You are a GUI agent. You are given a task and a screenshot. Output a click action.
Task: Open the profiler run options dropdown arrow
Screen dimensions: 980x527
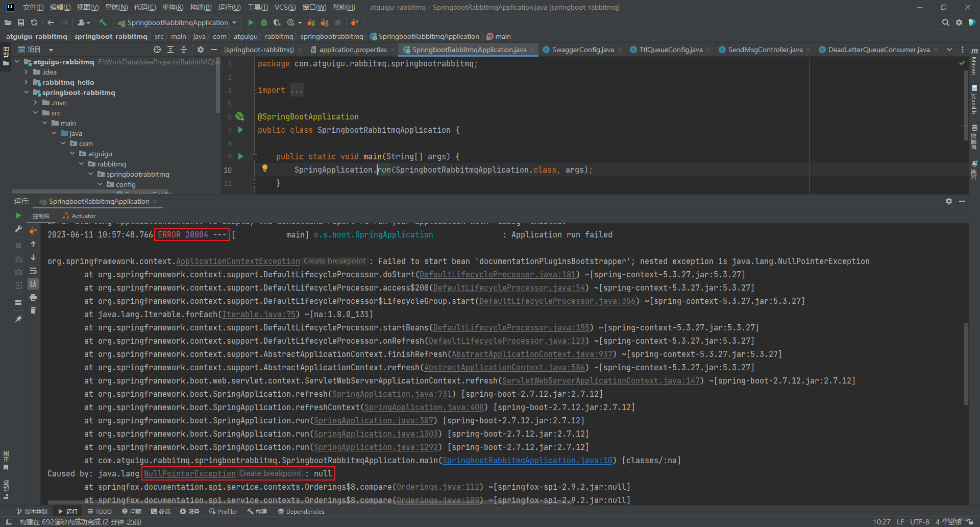point(300,22)
